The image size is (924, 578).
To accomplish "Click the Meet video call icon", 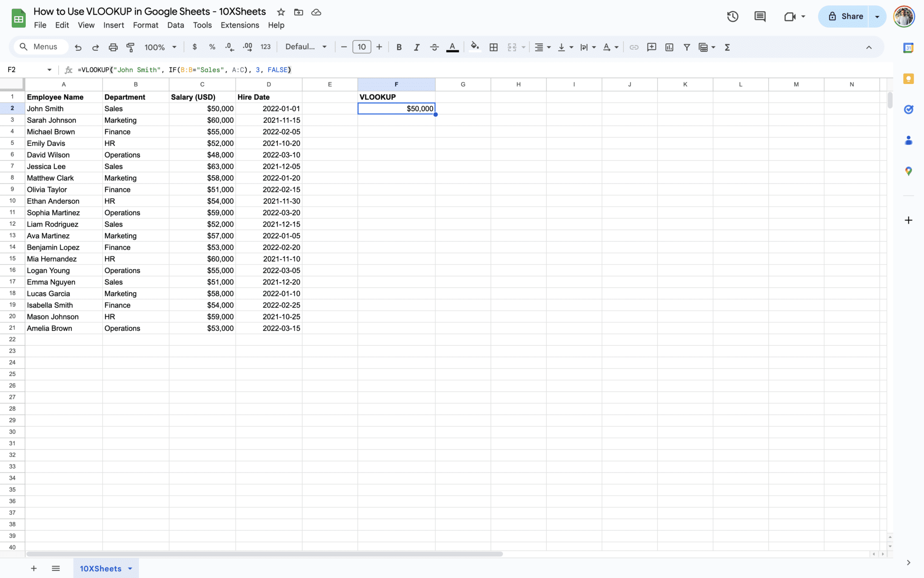I will click(790, 17).
